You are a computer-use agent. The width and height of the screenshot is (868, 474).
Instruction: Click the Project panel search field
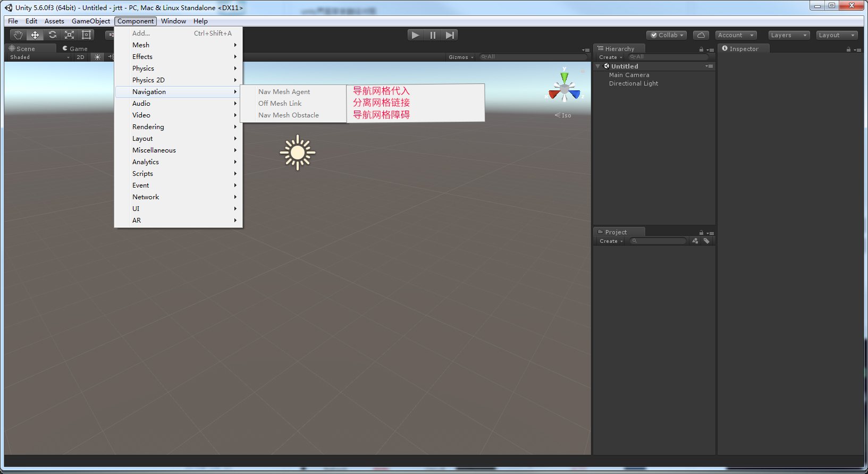[660, 241]
